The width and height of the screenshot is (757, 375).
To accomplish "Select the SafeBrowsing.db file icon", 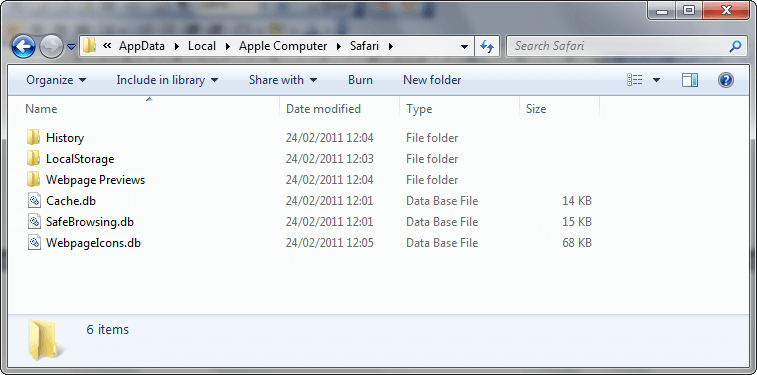I will (33, 222).
